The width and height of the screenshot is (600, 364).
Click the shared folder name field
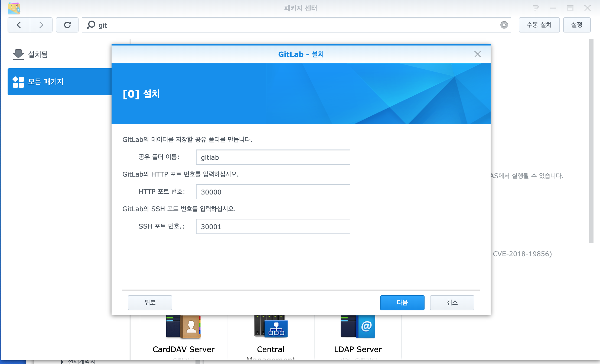pyautogui.click(x=273, y=157)
